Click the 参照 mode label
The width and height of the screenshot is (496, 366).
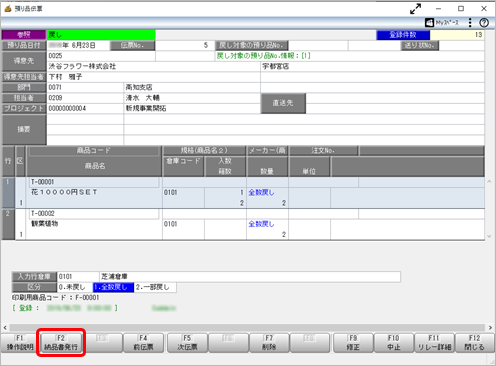[24, 35]
